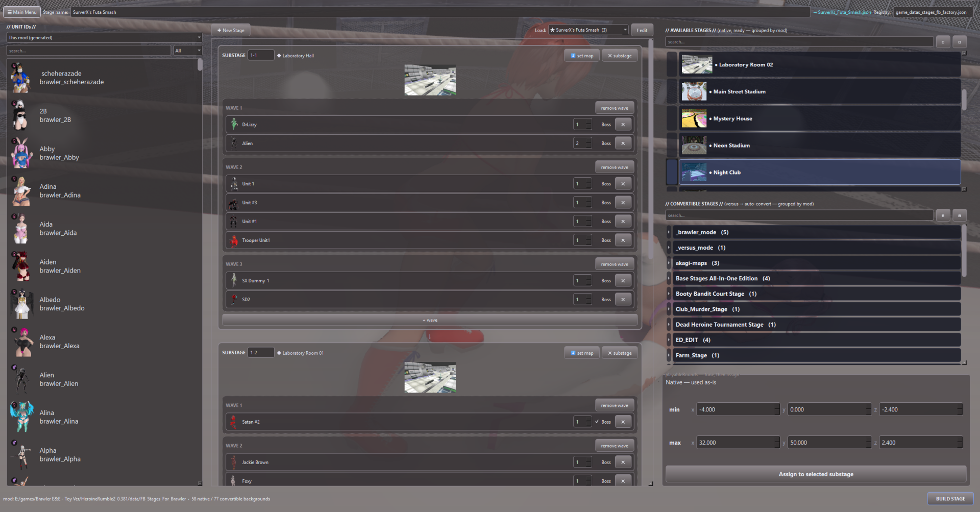Screen dimensions: 980x512
Task: Open the Main Menu hamburger button
Action: (21, 12)
